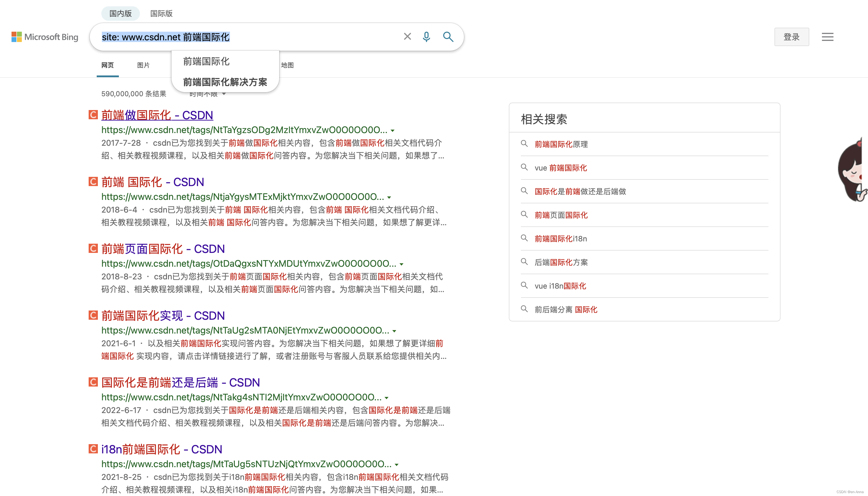Viewport: 868px width, 496px height.
Task: Open result 前端页面国际化 - CSDN
Action: tap(163, 249)
